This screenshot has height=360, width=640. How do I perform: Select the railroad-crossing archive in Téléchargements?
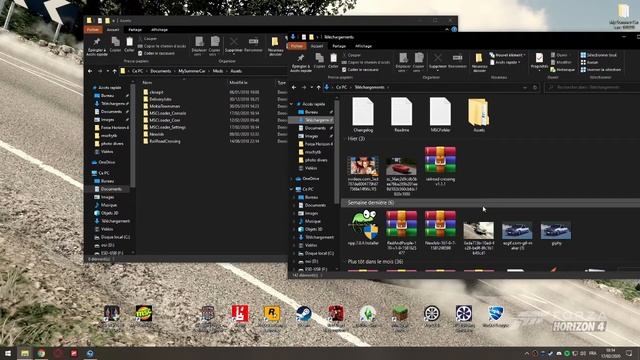(440, 167)
